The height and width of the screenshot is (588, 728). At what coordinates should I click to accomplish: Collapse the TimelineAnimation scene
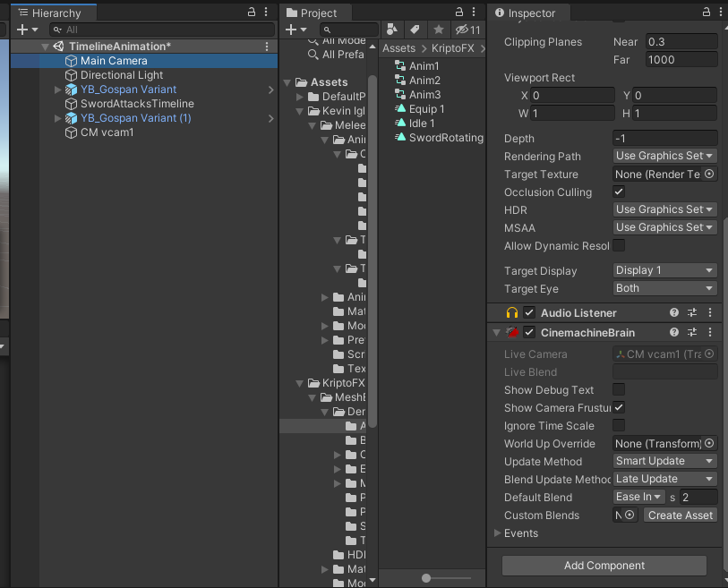[45, 47]
